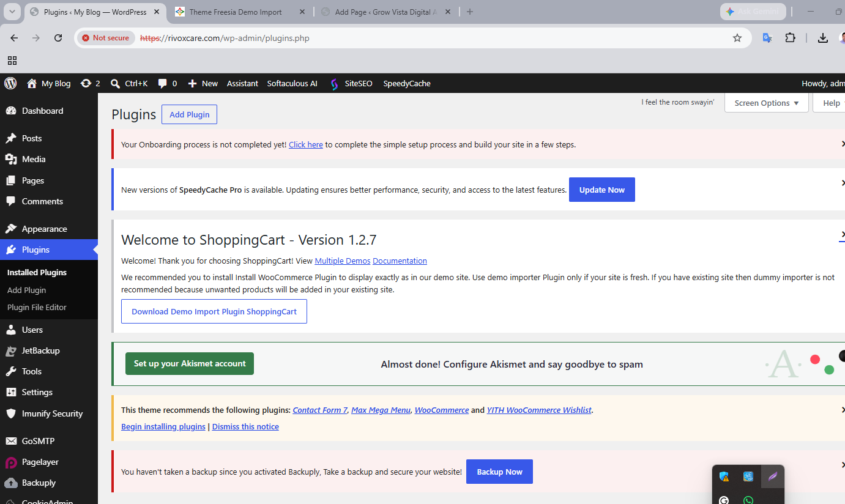Open the Documentation link
845x504 pixels.
tap(400, 261)
